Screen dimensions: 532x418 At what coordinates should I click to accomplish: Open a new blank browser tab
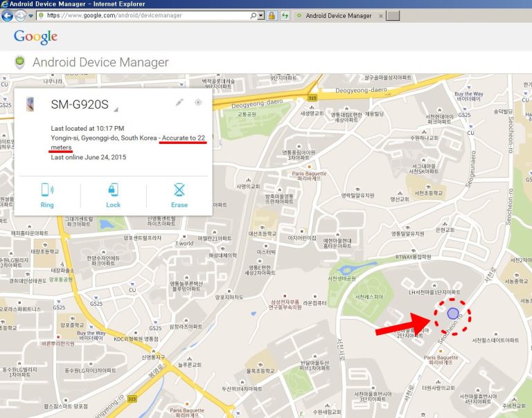click(x=393, y=15)
